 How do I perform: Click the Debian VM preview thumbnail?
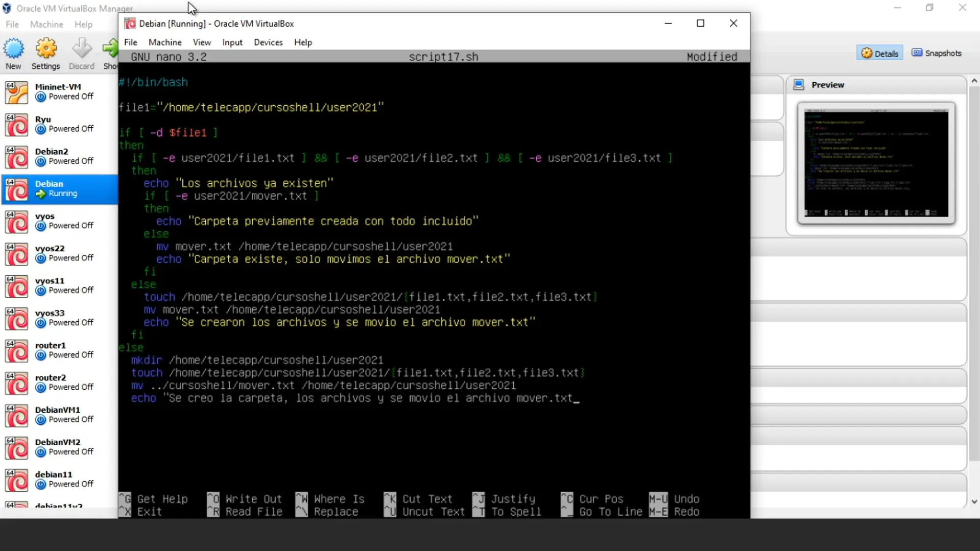[876, 163]
